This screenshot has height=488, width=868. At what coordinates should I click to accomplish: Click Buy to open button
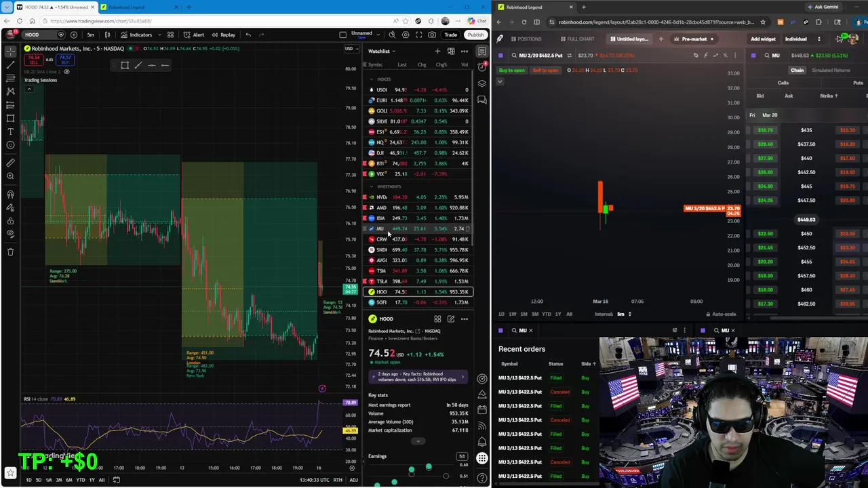click(512, 70)
